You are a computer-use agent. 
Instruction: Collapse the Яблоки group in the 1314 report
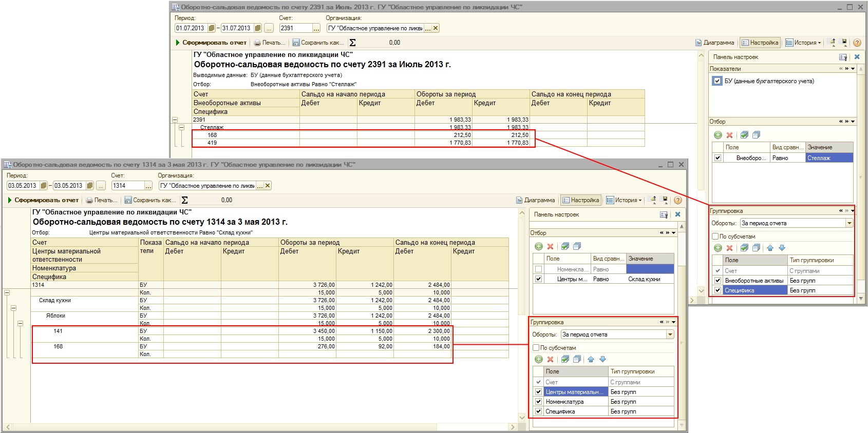coord(20,324)
